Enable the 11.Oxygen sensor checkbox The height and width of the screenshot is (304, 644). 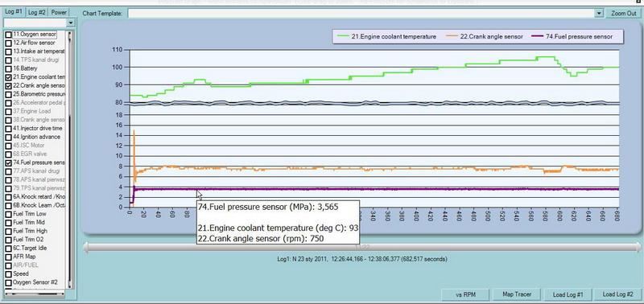point(8,35)
